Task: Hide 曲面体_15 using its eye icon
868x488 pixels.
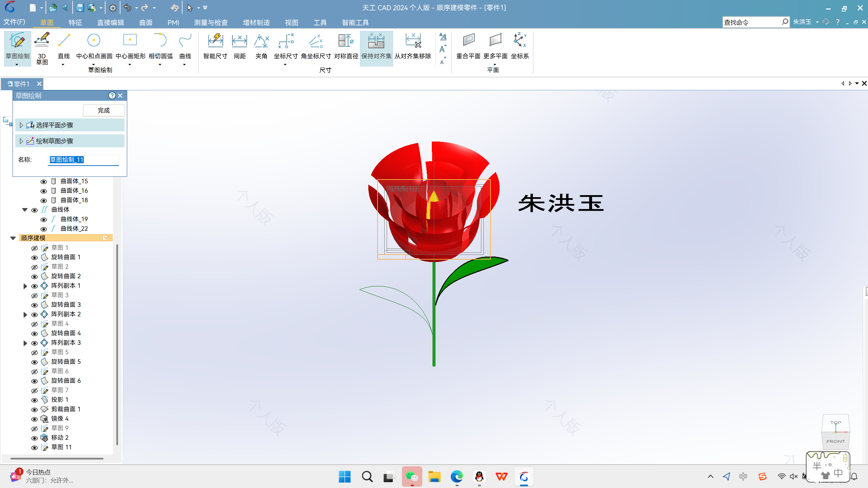Action: click(44, 182)
